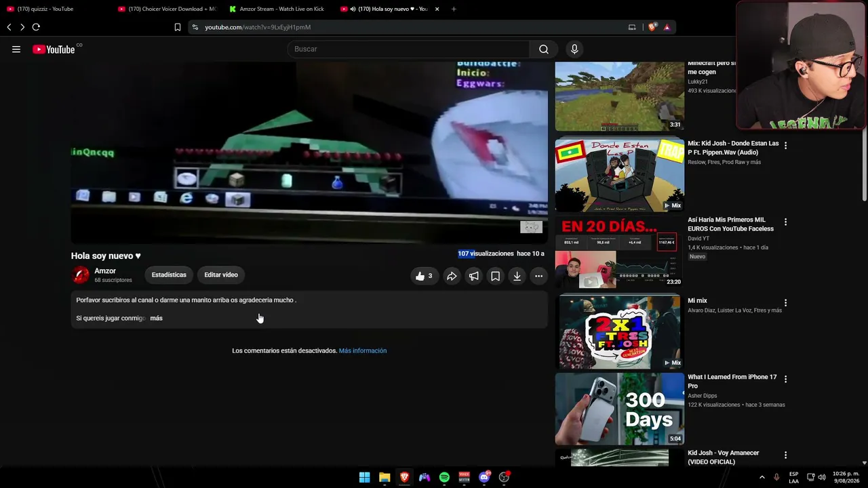This screenshot has width=868, height=488.
Task: Download the video with the arrow icon
Action: (x=517, y=276)
